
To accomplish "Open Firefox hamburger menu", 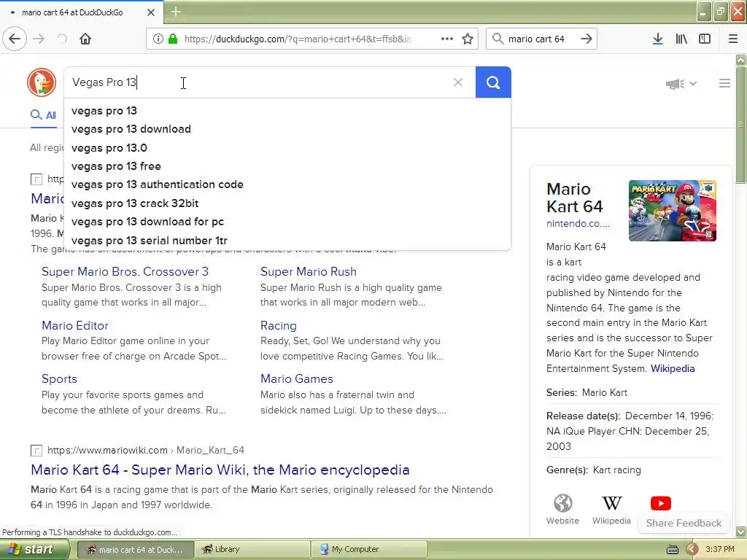I will 733,39.
